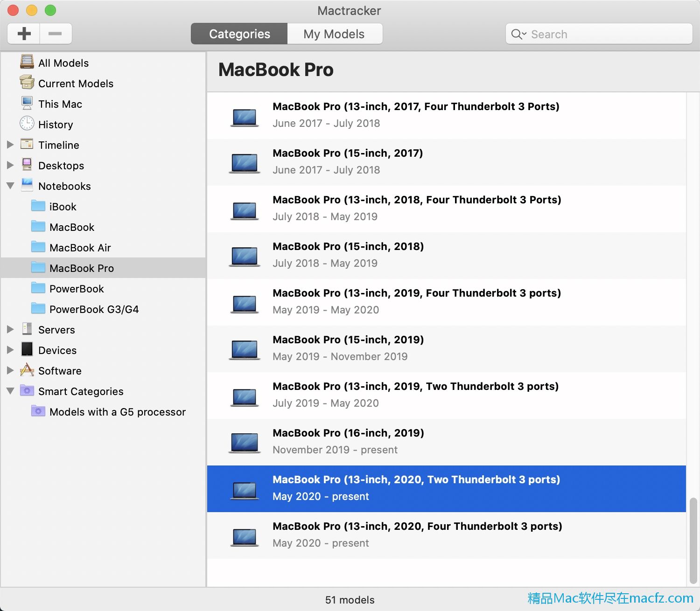The height and width of the screenshot is (611, 700).
Task: Click the History clock icon
Action: [x=27, y=124]
